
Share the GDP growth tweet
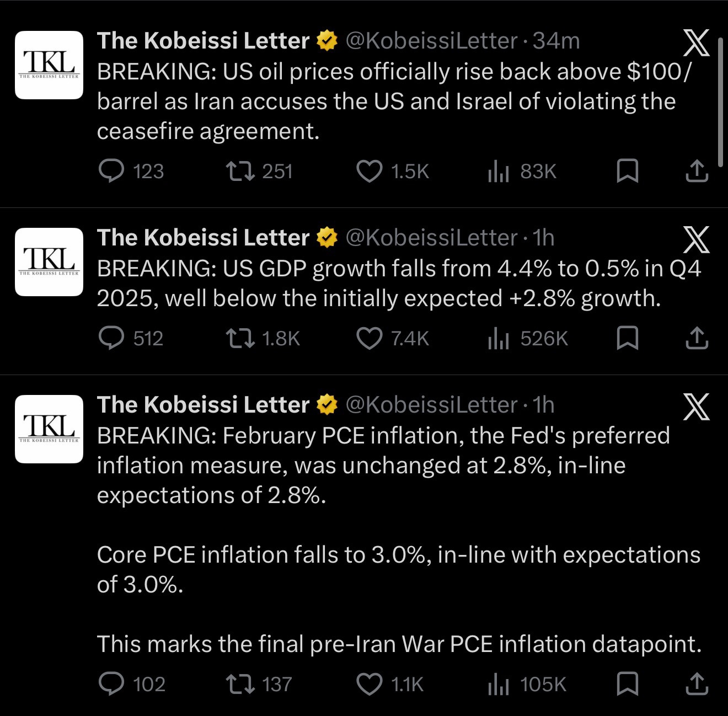point(697,339)
